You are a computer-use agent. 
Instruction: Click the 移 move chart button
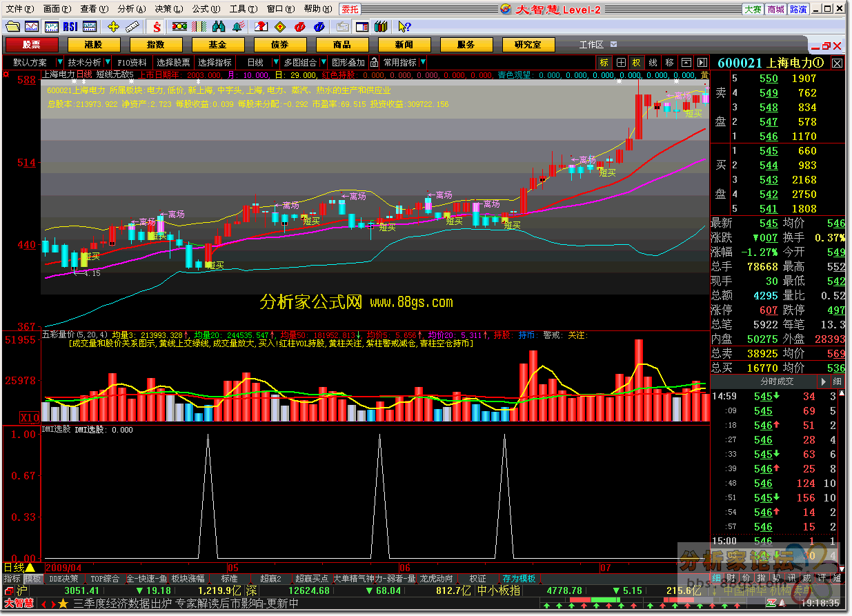tap(669, 62)
